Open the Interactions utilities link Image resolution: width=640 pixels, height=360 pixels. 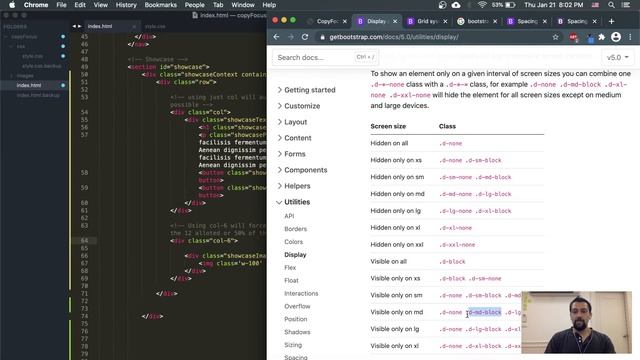pos(301,293)
